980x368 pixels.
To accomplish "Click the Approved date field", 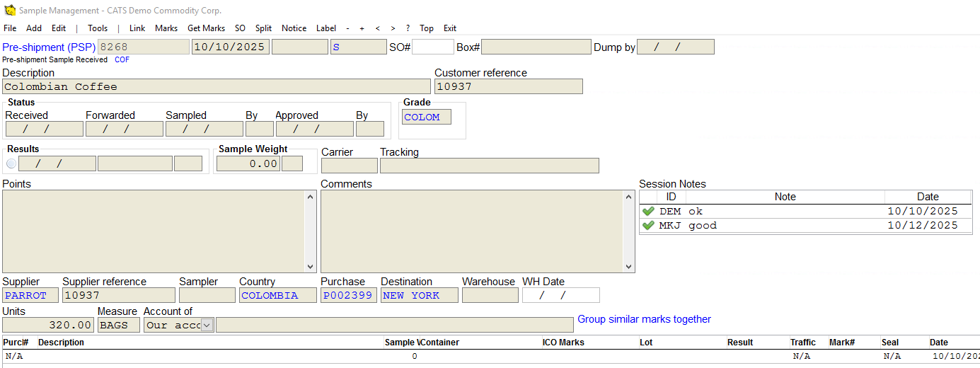I will click(314, 129).
